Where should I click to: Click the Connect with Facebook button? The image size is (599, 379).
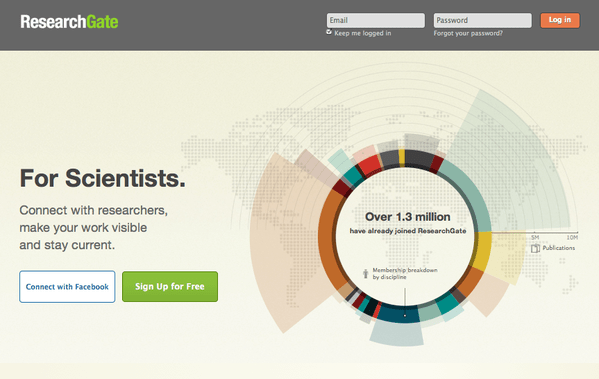67,287
